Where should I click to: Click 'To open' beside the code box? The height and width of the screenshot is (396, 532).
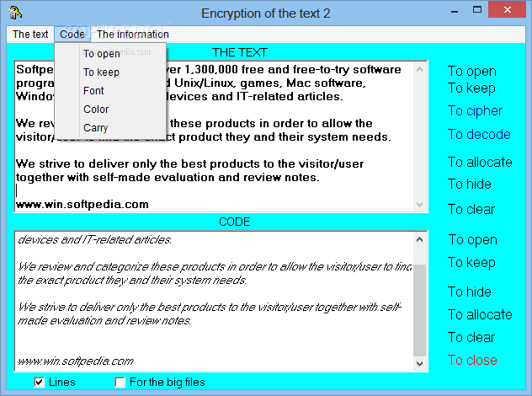[472, 240]
